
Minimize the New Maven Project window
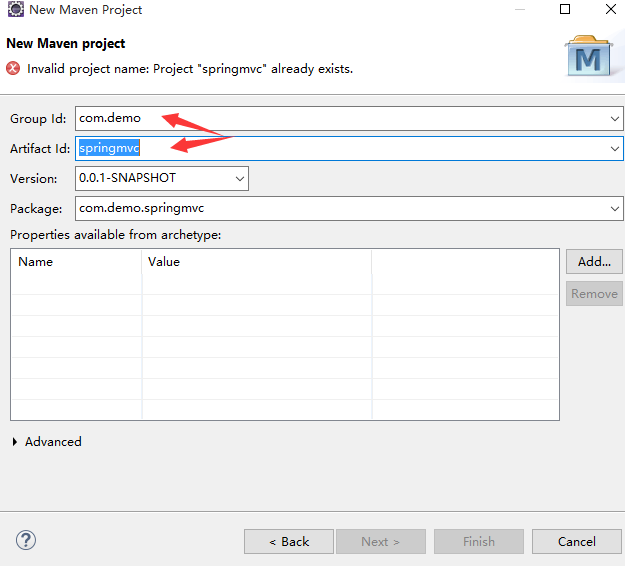tap(520, 9)
